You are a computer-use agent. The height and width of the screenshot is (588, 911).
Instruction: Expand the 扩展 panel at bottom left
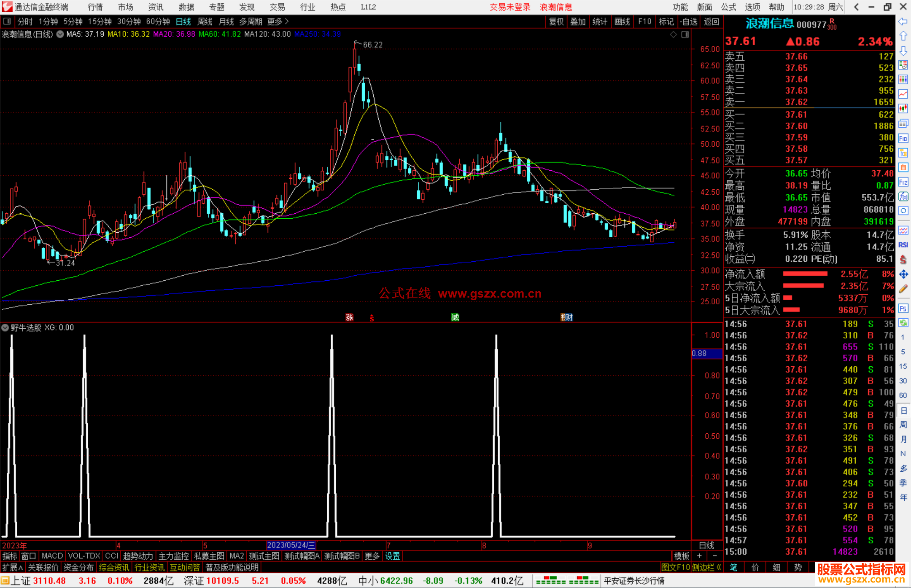click(x=12, y=567)
